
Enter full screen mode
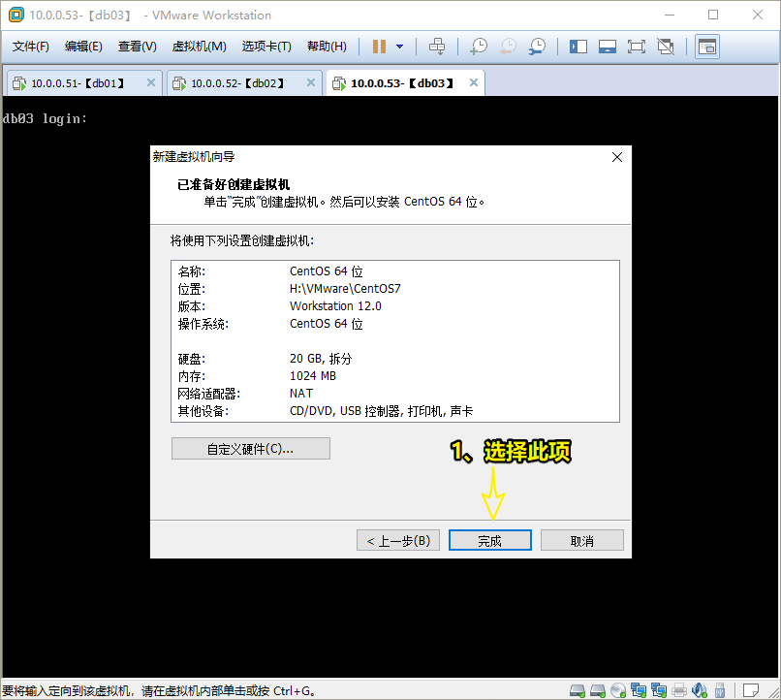click(x=636, y=47)
